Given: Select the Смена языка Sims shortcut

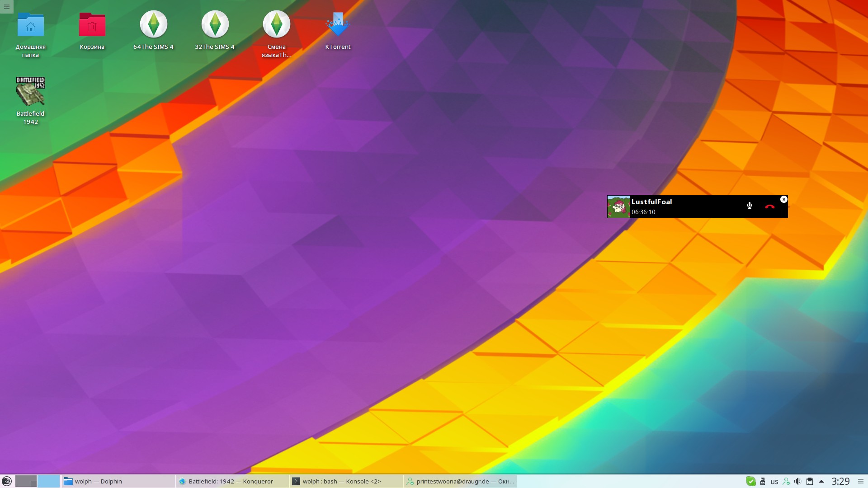Looking at the screenshot, I should point(277,35).
